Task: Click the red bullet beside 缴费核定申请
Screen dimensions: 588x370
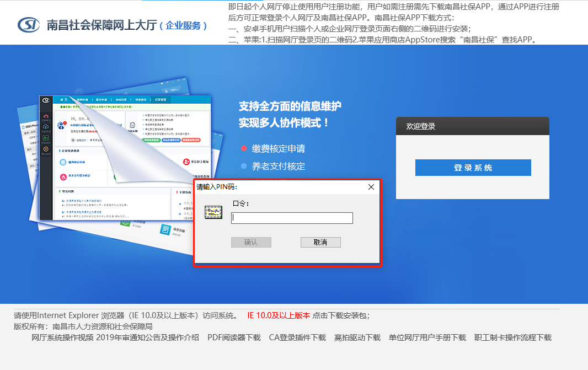Action: [x=244, y=148]
